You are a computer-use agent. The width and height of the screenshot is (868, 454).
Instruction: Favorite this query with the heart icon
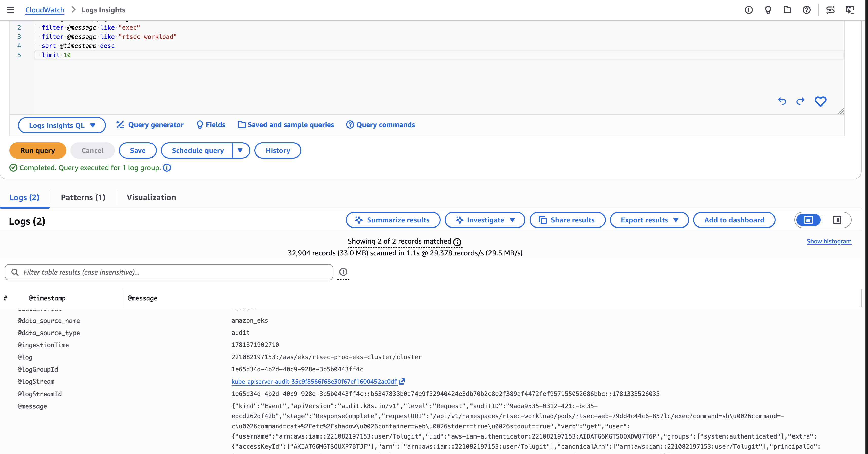tap(820, 101)
